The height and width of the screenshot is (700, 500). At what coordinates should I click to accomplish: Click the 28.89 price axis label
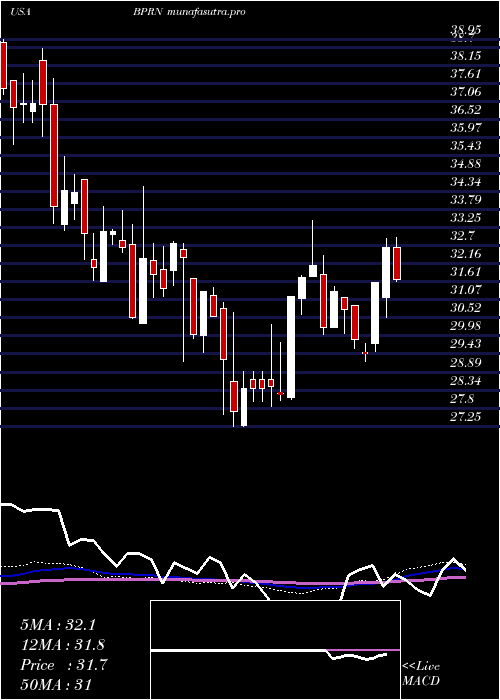point(466,362)
